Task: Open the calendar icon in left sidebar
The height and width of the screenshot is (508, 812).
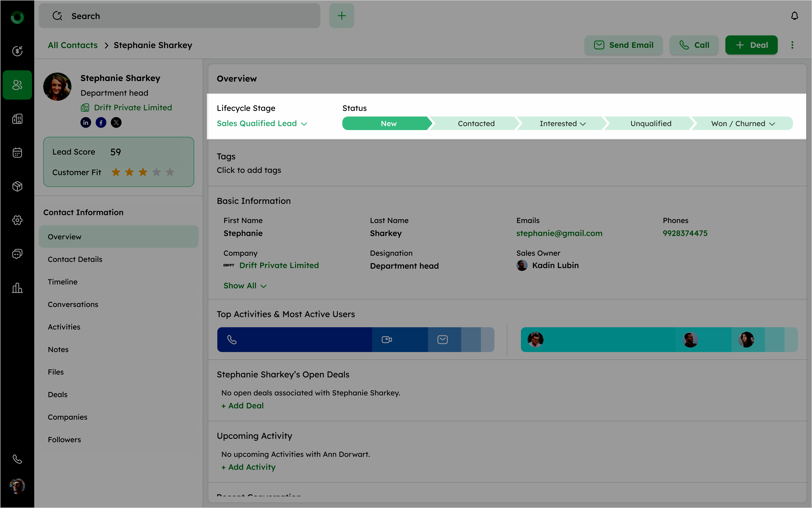Action: coord(17,153)
